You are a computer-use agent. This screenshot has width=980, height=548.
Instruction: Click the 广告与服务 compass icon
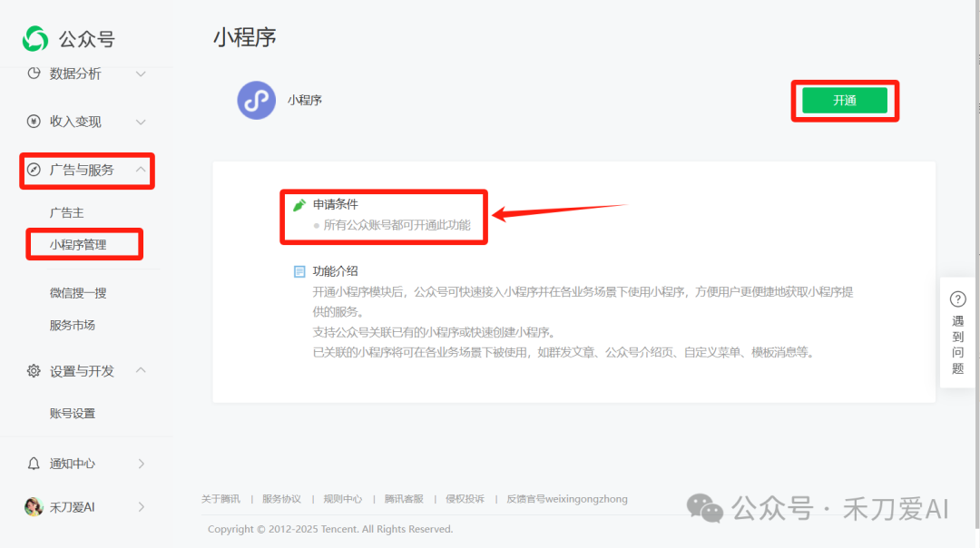(34, 170)
